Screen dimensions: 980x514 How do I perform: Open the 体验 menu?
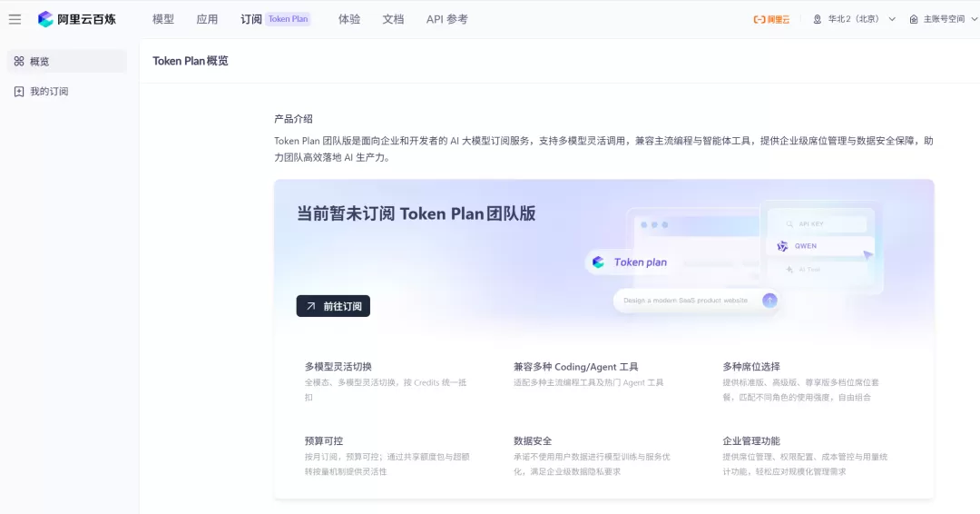point(349,19)
